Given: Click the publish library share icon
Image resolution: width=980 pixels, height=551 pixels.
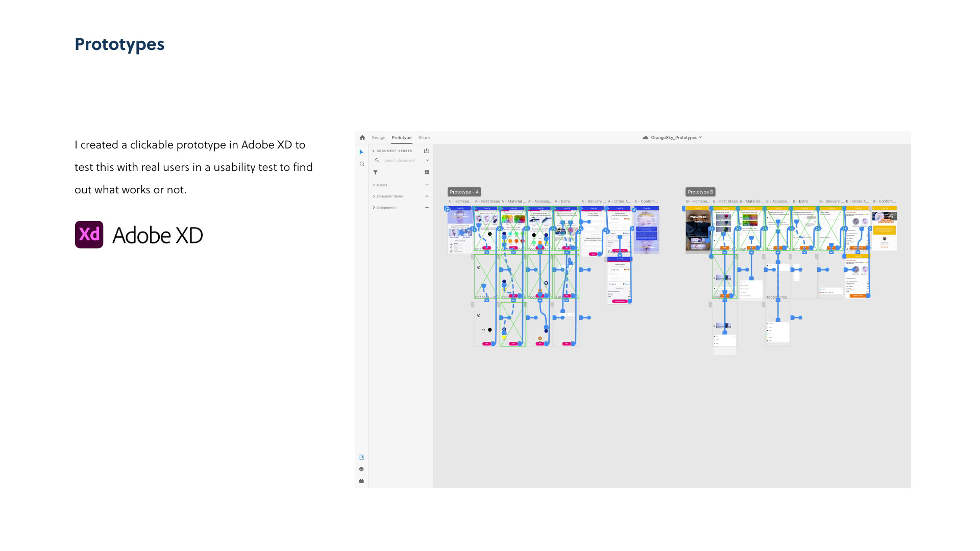Looking at the screenshot, I should point(426,151).
